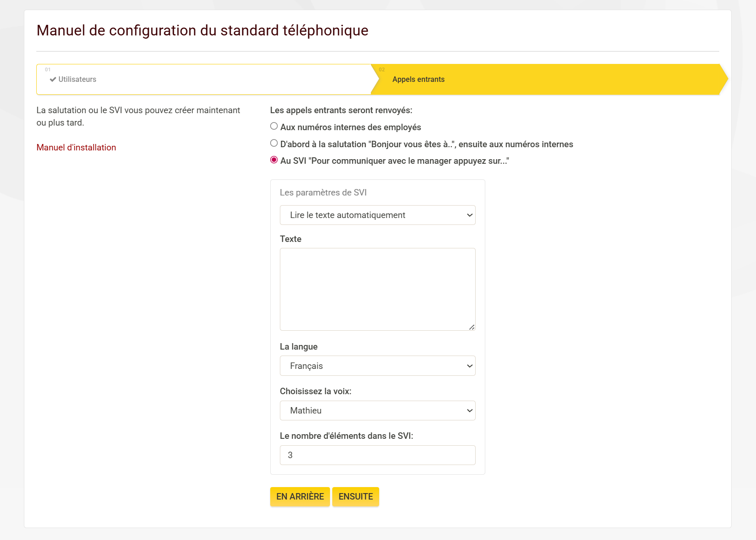Click the "Choisissez la voix:" label
The image size is (756, 540).
[x=315, y=391]
